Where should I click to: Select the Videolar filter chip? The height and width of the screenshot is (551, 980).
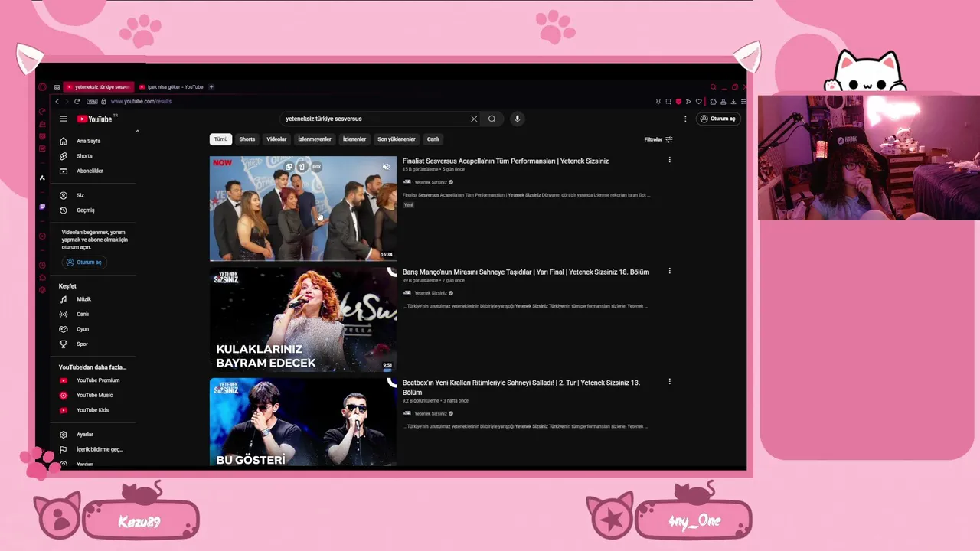(x=276, y=139)
